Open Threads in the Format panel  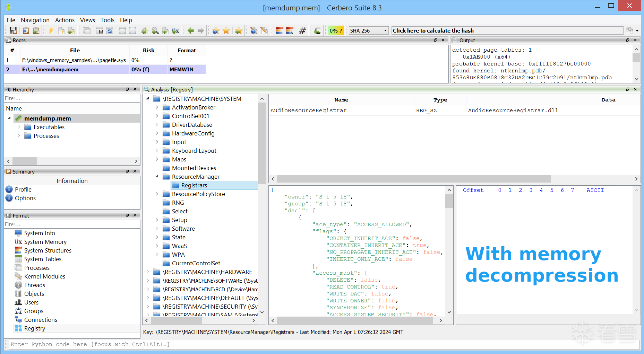point(34,285)
